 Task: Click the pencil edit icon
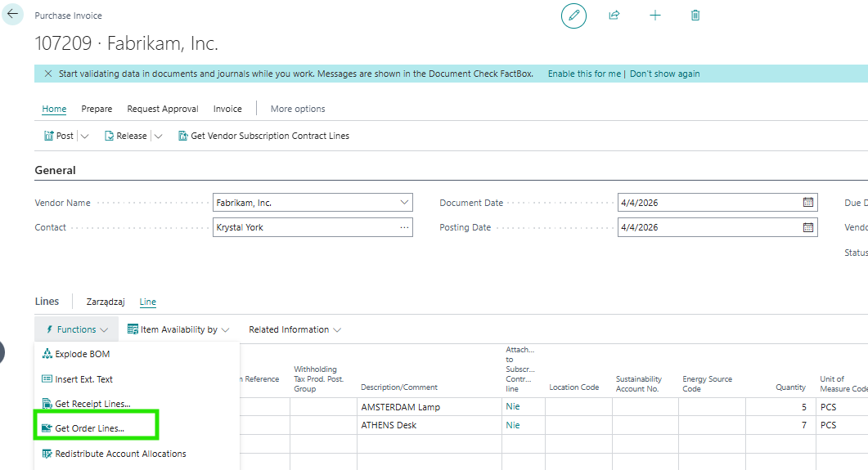[573, 16]
